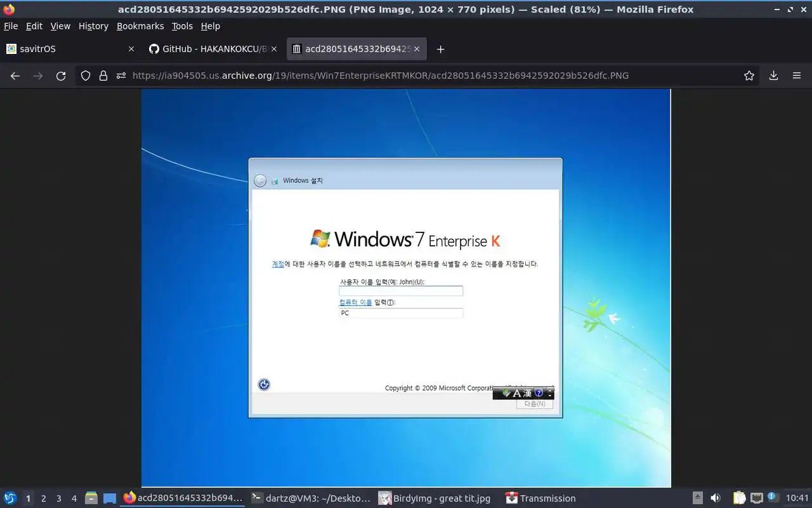View site security via padlock icon
This screenshot has height=508, width=812.
(103, 76)
